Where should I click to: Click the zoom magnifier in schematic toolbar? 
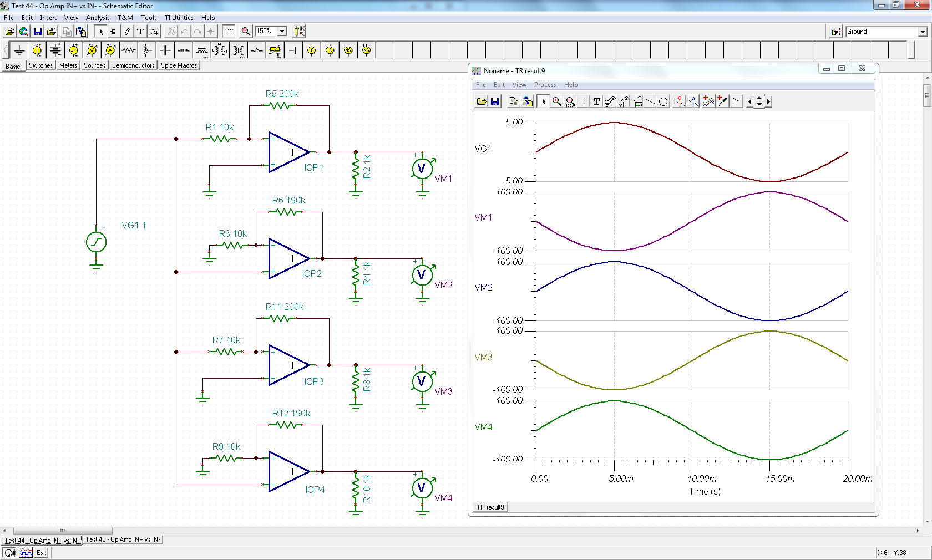click(246, 32)
